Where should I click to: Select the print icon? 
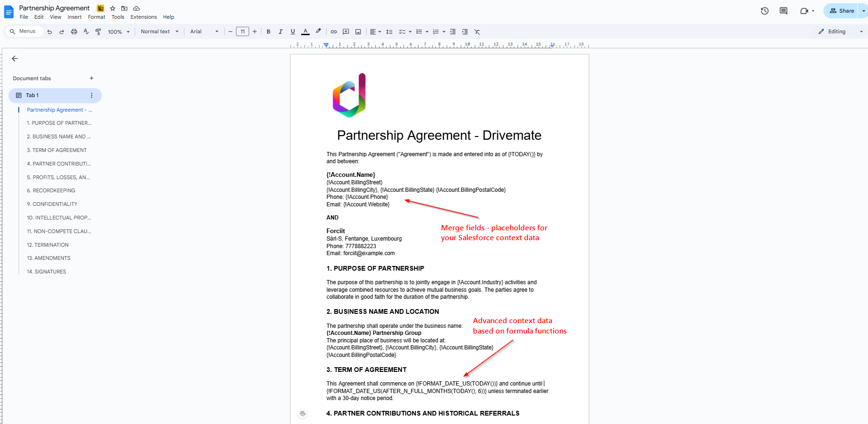[74, 31]
